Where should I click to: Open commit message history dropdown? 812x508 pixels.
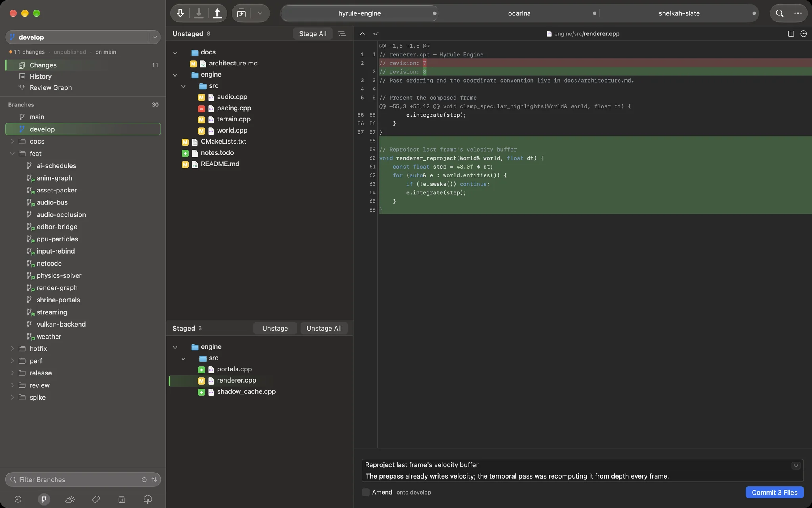coord(796,466)
